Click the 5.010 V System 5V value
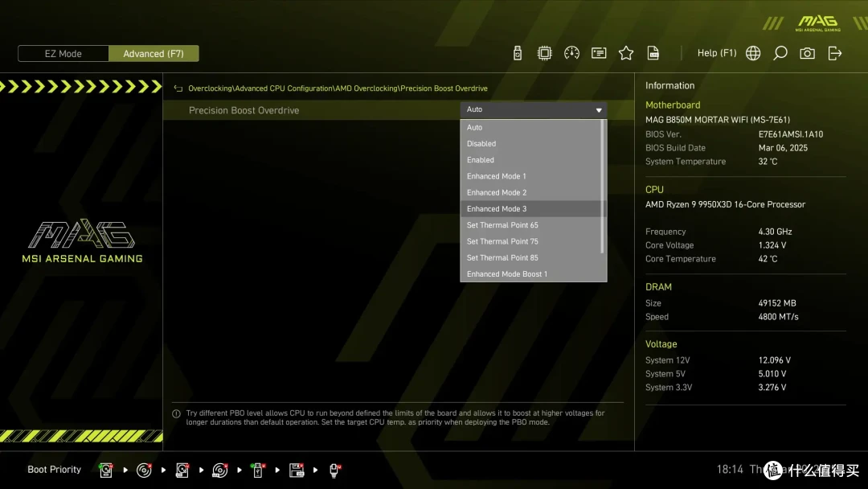 772,374
